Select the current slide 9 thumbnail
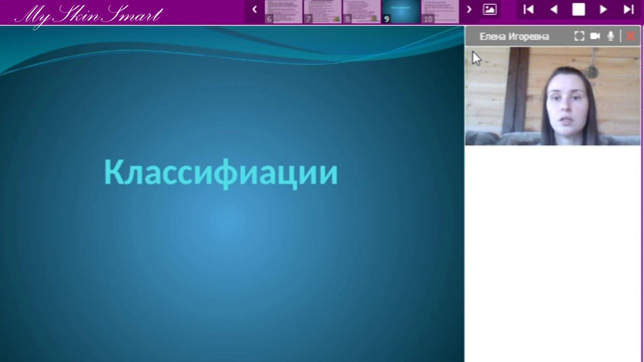The height and width of the screenshot is (362, 644). point(401,12)
